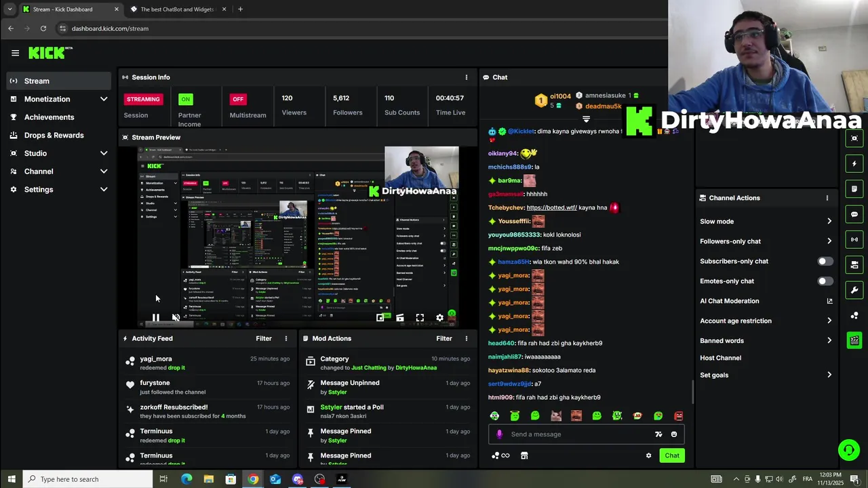Open stream preview settings gear
Image resolution: width=868 pixels, height=488 pixels.
[439, 317]
